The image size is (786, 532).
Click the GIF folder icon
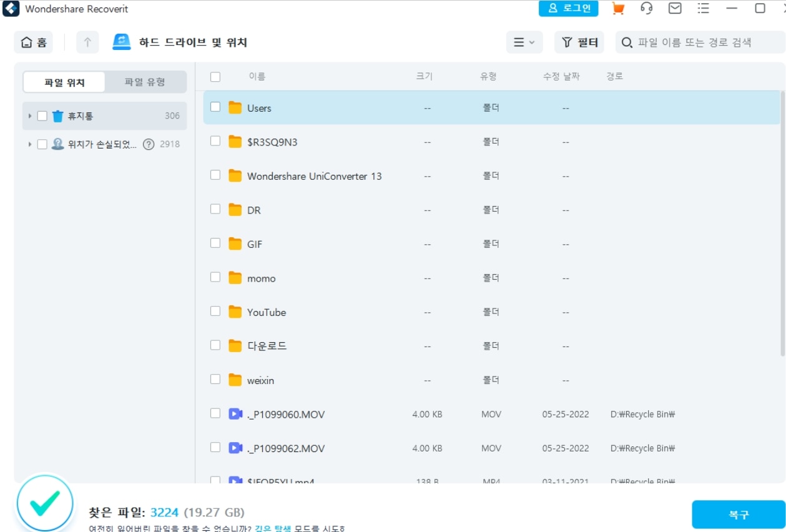[x=235, y=244]
